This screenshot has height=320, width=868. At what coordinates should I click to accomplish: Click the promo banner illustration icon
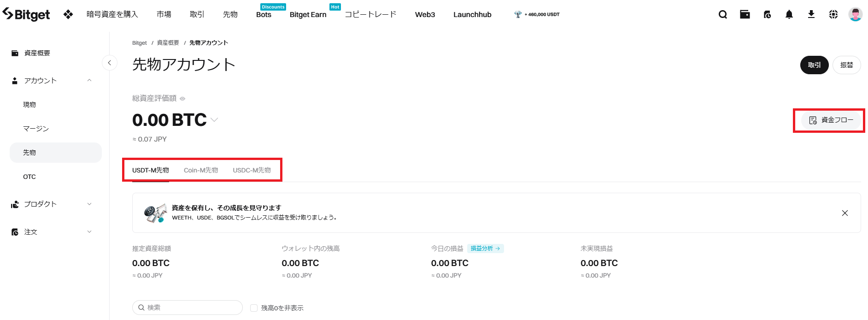[155, 213]
